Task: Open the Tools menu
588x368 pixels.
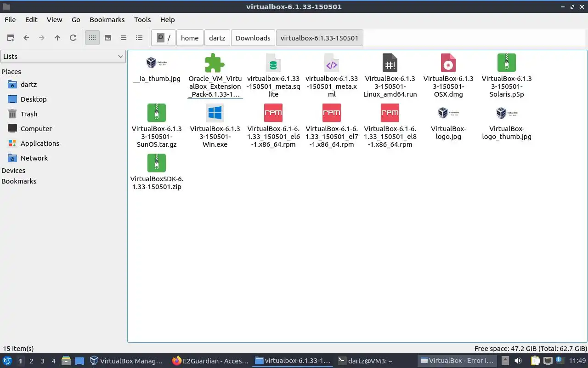Action: tap(142, 20)
